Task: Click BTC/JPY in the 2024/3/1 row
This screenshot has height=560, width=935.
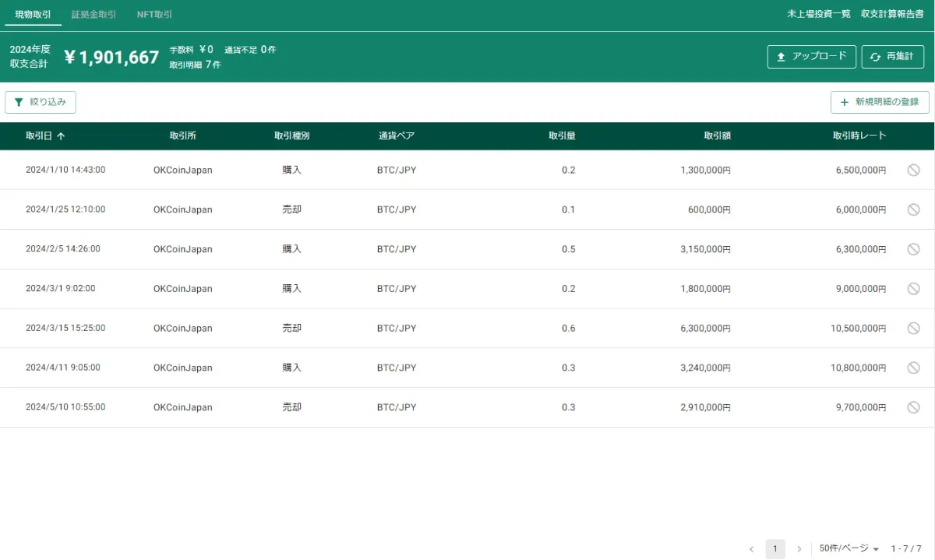Action: point(397,288)
